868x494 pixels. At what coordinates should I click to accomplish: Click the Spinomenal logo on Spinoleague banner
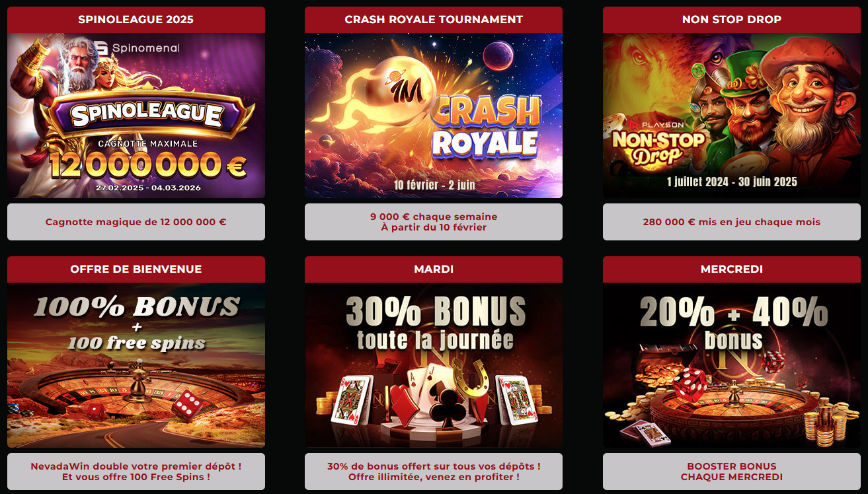(137, 48)
